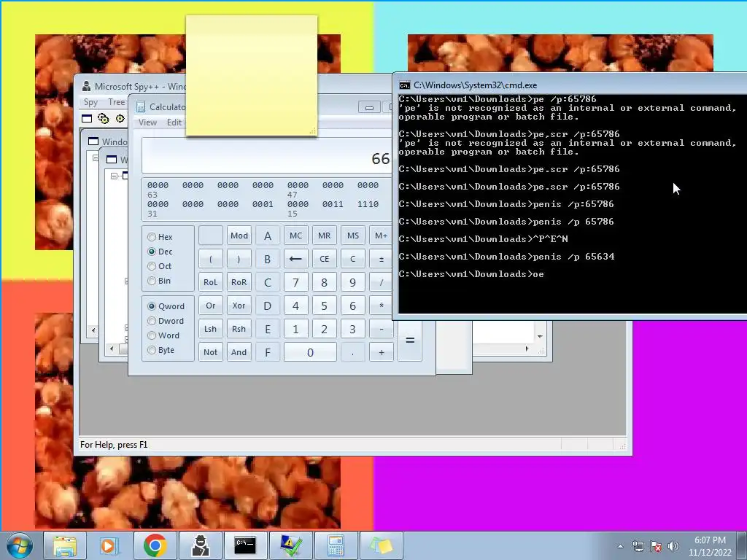
Task: Open the Spy menu in Spy++
Action: point(90,102)
